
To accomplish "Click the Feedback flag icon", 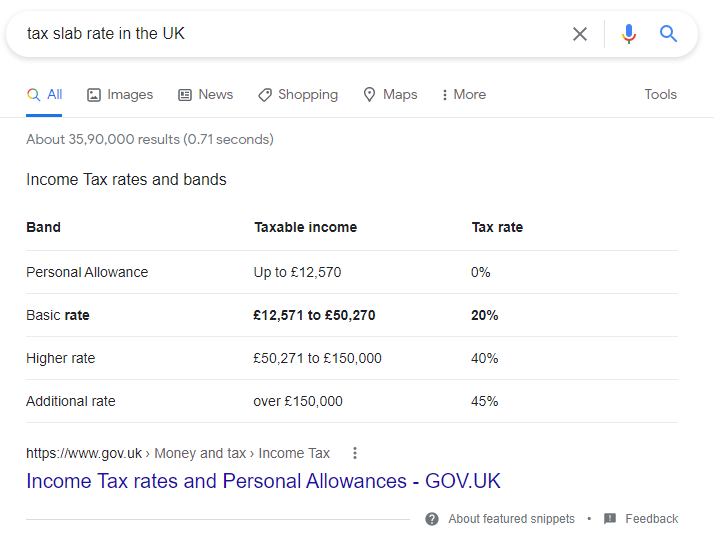I will (x=610, y=518).
